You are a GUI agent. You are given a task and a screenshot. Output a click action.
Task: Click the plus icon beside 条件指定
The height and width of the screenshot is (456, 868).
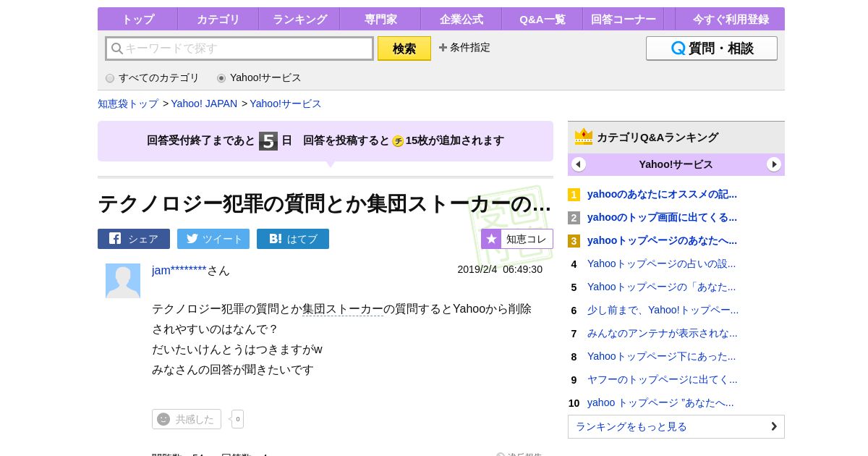[x=443, y=47]
